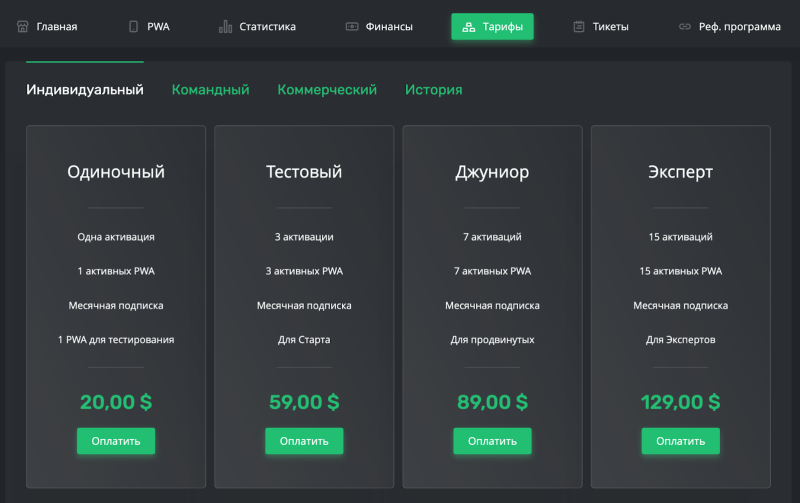Screen dimensions: 800x503
Task: Go to the PWA section
Action: pyautogui.click(x=158, y=27)
